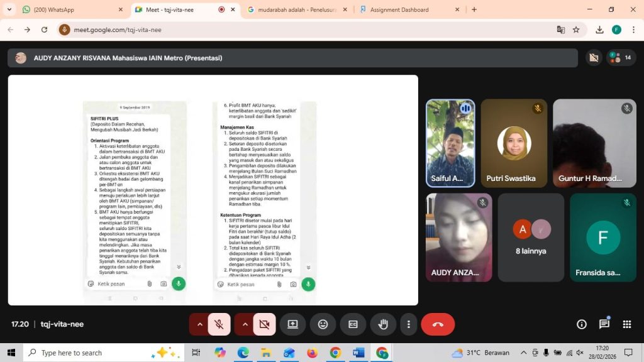644x362 pixels.
Task: Click the share screen (present now) icon
Action: 292,324
